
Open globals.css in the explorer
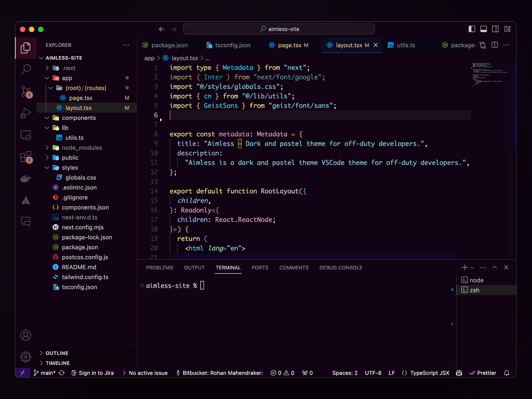[x=81, y=178]
